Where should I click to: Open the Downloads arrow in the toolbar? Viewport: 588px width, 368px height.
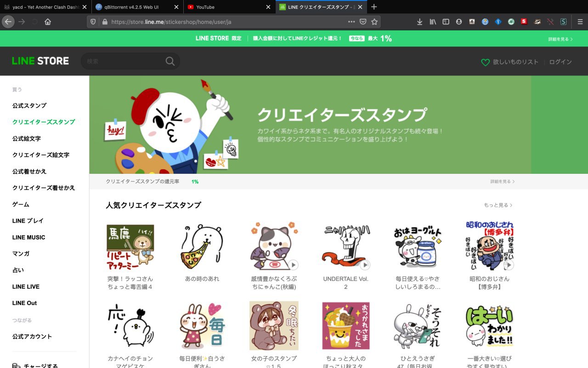point(419,22)
